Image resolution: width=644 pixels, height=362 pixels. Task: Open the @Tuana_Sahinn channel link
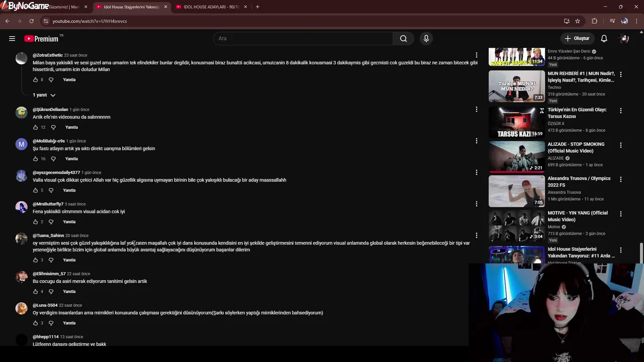48,235
